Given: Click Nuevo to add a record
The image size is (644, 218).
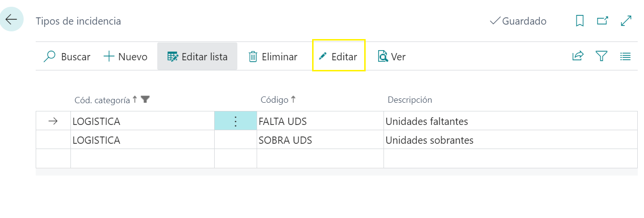Looking at the screenshot, I should [x=125, y=56].
